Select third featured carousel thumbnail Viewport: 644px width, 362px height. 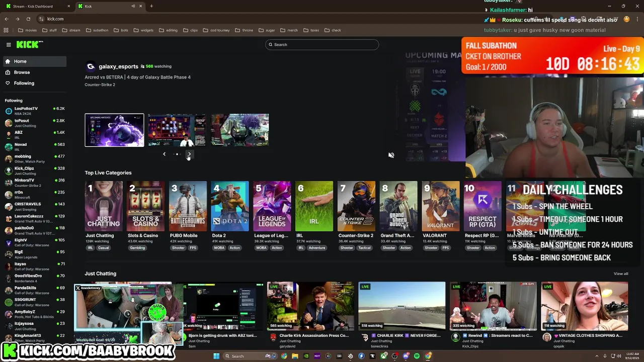pos(240,130)
